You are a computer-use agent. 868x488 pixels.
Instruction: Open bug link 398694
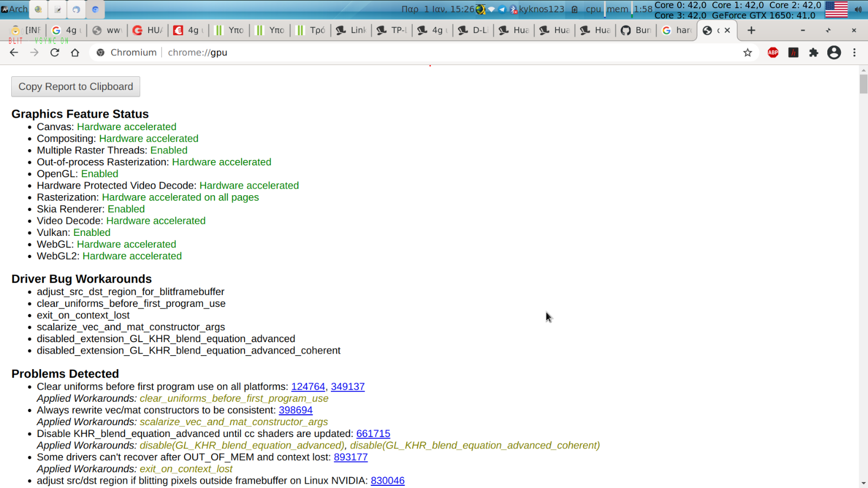pyautogui.click(x=296, y=410)
